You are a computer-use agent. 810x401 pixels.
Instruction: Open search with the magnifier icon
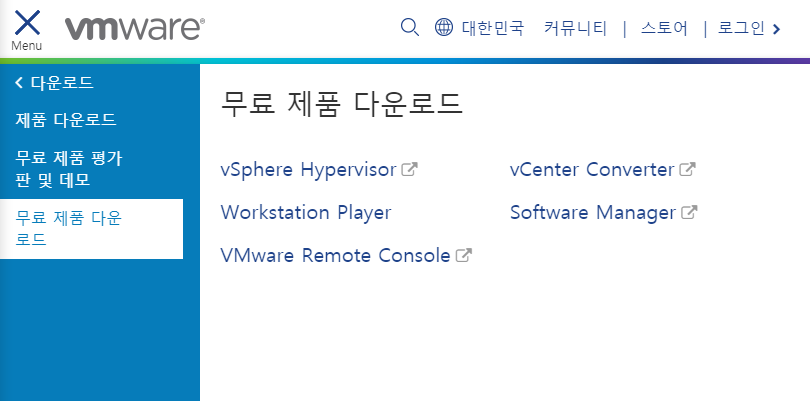410,27
